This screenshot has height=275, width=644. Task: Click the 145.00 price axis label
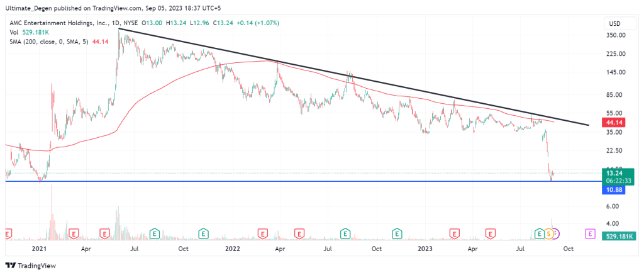pos(616,72)
